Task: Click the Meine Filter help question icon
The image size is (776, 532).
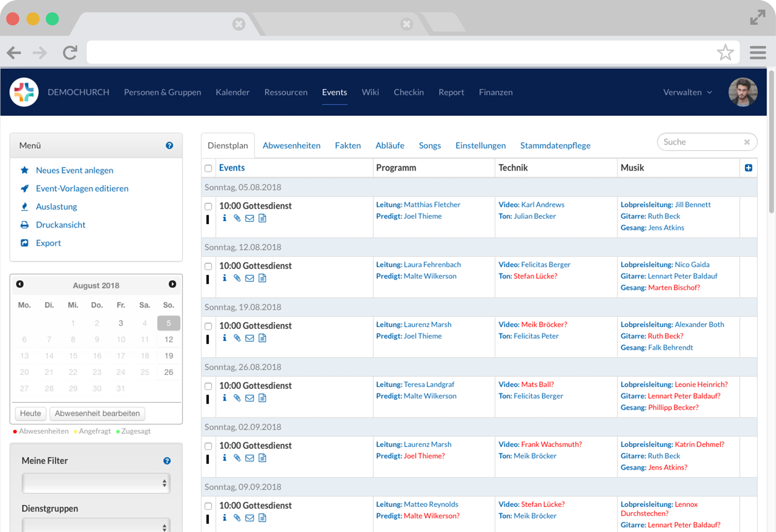Action: click(x=167, y=461)
